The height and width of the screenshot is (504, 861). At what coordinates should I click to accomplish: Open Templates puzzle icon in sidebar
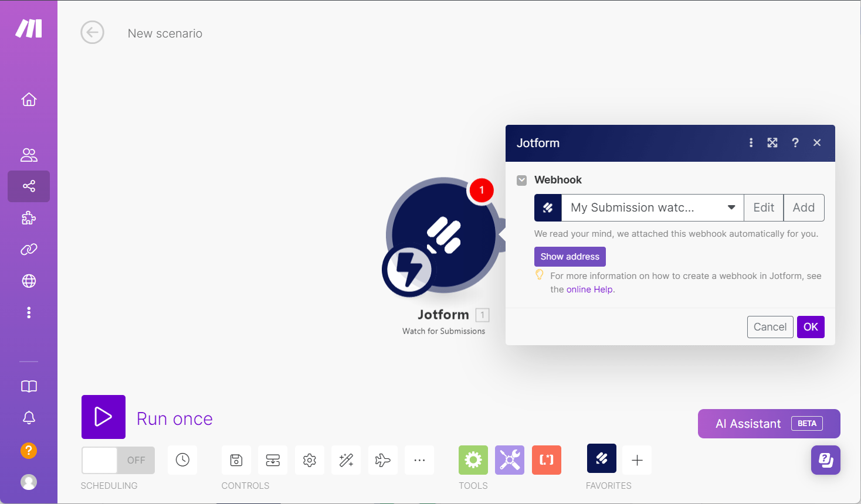[x=29, y=218]
